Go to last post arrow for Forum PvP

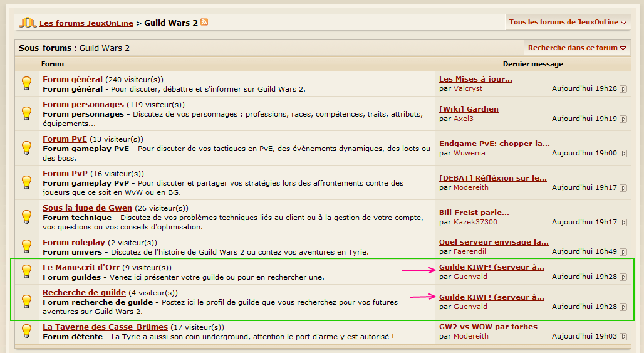[623, 188]
